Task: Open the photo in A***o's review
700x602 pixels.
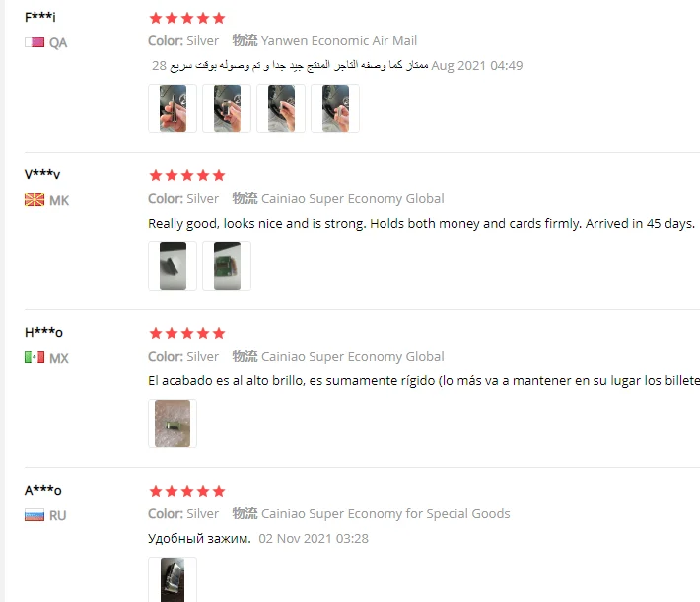Action: coord(173,579)
